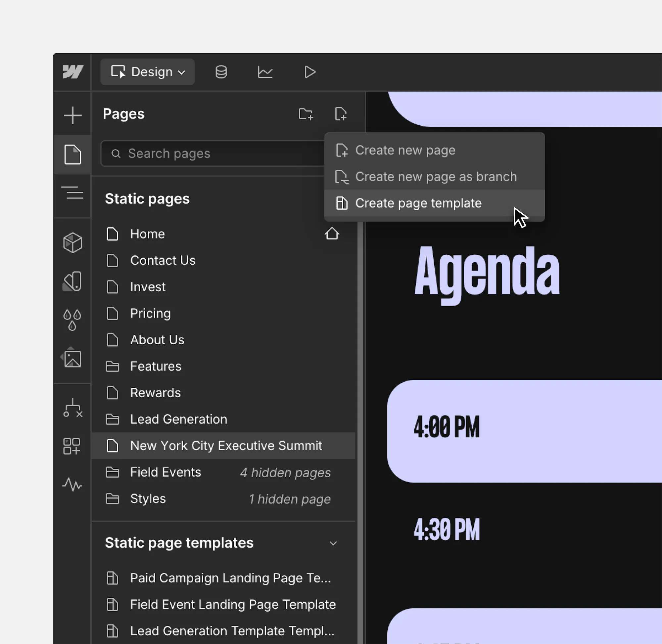
Task: Open the Logic flows panel
Action: point(72,408)
